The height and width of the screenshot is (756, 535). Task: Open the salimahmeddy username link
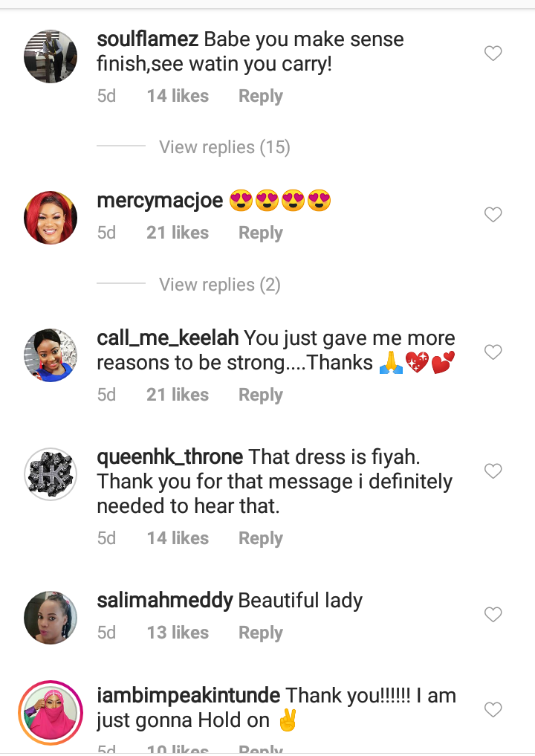(165, 601)
